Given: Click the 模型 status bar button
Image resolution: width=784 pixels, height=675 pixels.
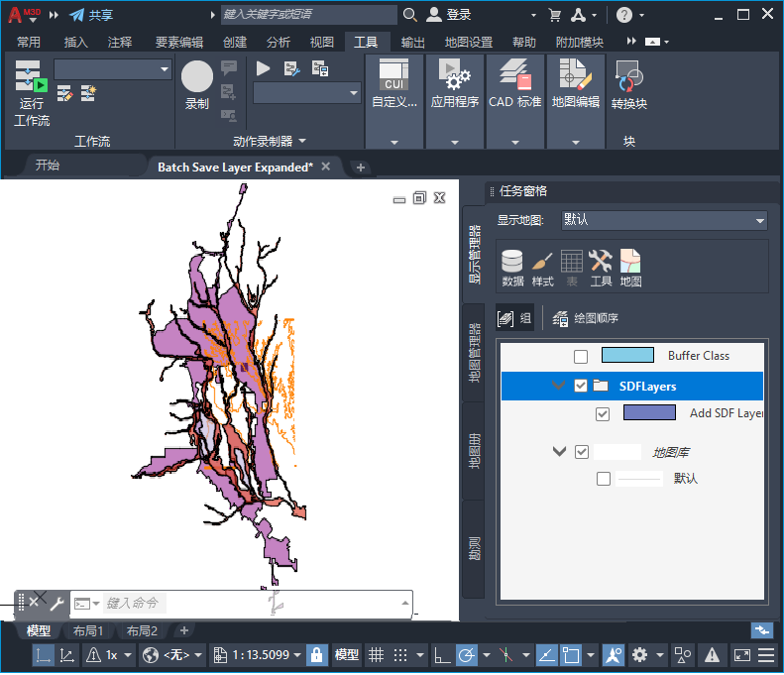Looking at the screenshot, I should tap(347, 655).
